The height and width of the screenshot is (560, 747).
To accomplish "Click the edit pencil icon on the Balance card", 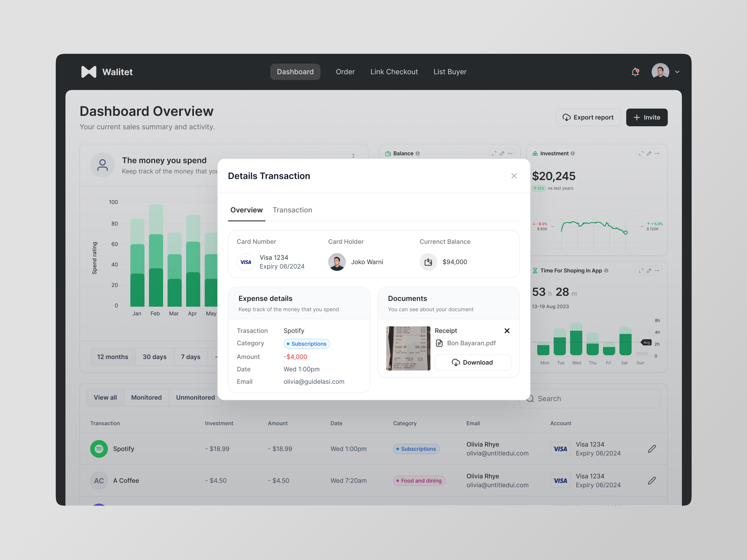I will (x=502, y=153).
